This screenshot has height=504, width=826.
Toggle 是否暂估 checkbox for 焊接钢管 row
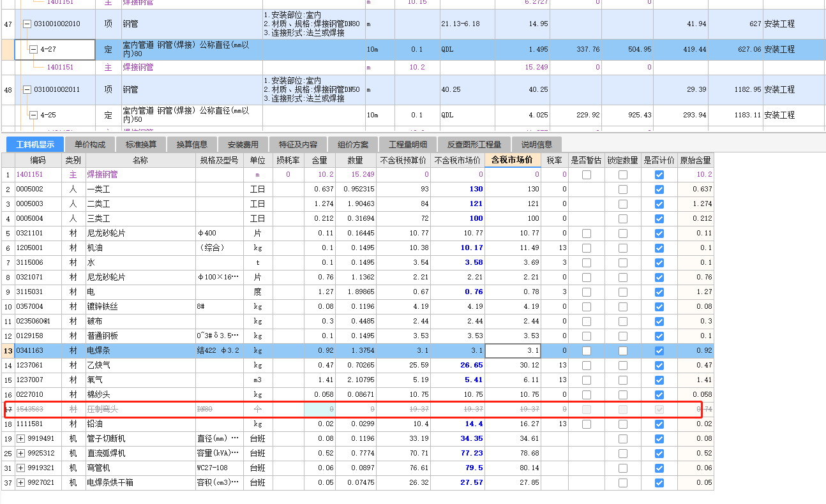pyautogui.click(x=586, y=174)
